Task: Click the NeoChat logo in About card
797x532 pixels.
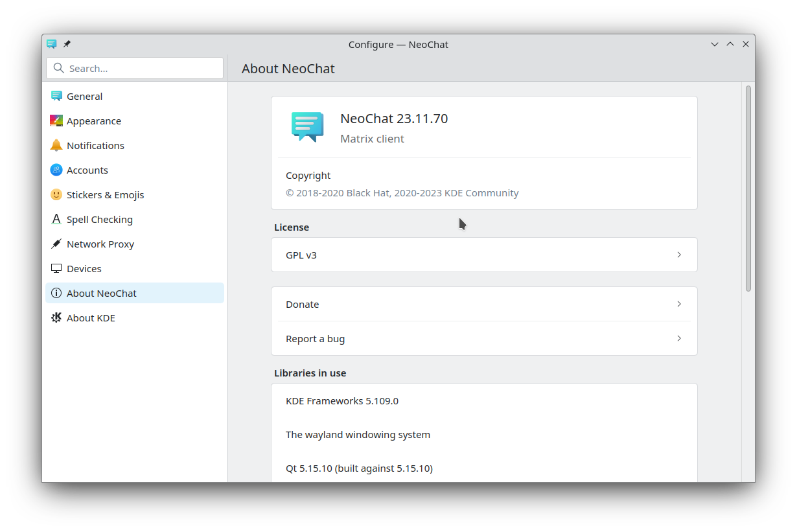Action: pyautogui.click(x=307, y=126)
